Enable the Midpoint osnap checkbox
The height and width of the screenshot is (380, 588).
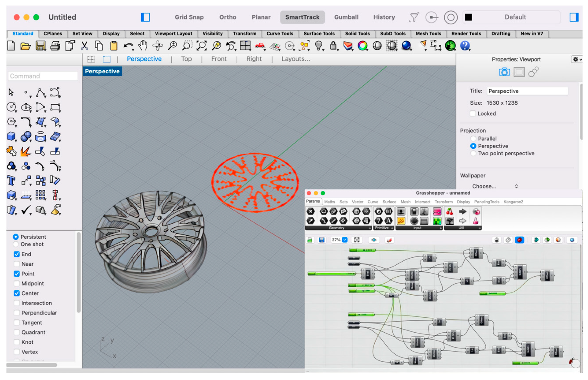17,283
